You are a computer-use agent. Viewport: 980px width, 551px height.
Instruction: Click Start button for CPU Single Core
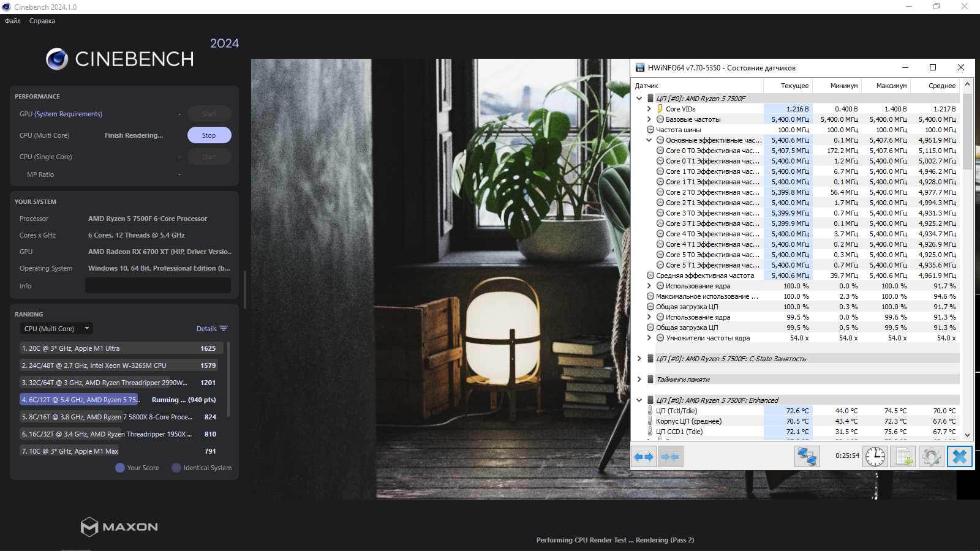pyautogui.click(x=209, y=157)
